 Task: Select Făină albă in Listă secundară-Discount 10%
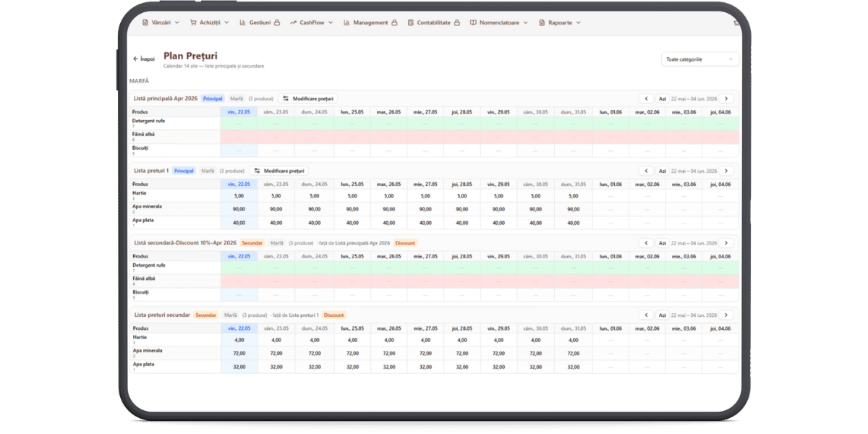(x=434, y=281)
